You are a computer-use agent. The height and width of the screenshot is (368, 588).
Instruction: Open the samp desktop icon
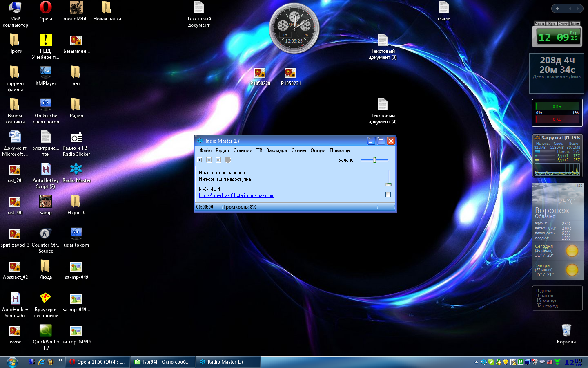(x=46, y=205)
